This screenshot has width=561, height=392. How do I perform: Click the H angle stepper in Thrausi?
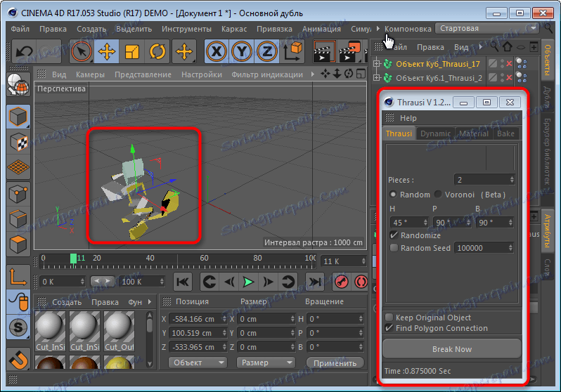click(425, 223)
